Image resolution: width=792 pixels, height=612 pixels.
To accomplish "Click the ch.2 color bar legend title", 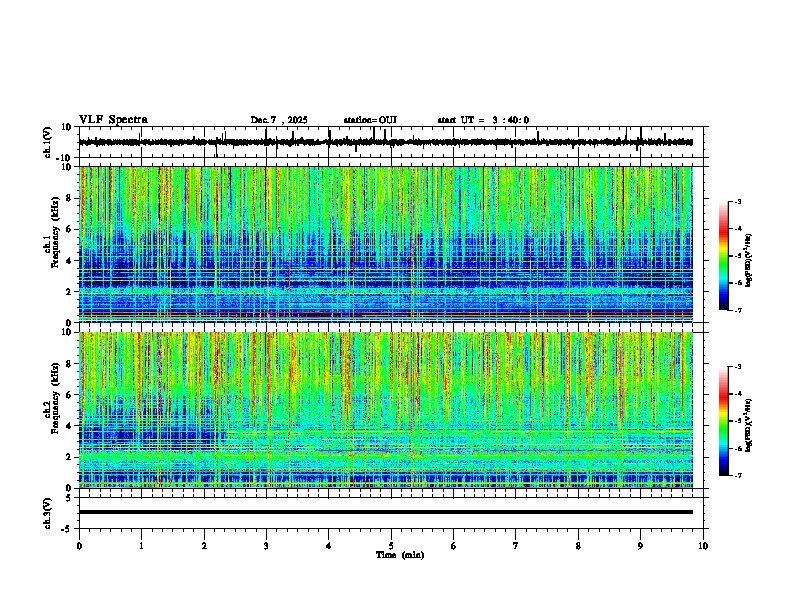I will 749,426.
